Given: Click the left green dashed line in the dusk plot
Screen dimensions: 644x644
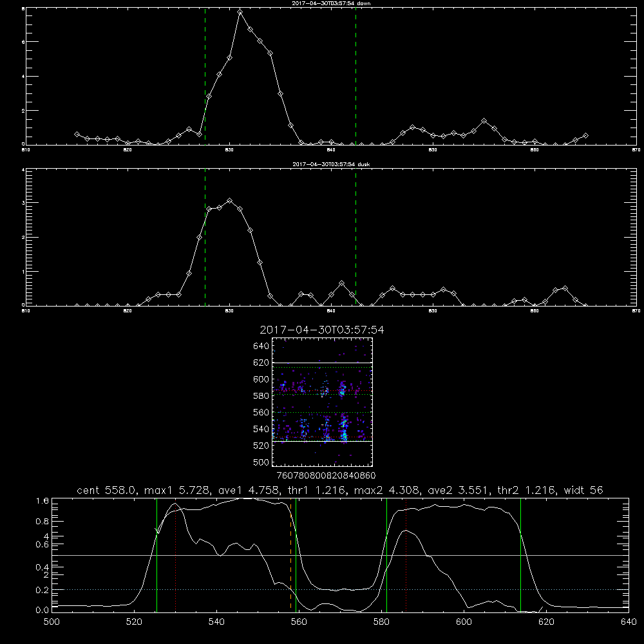Looking at the screenshot, I should pos(205,238).
